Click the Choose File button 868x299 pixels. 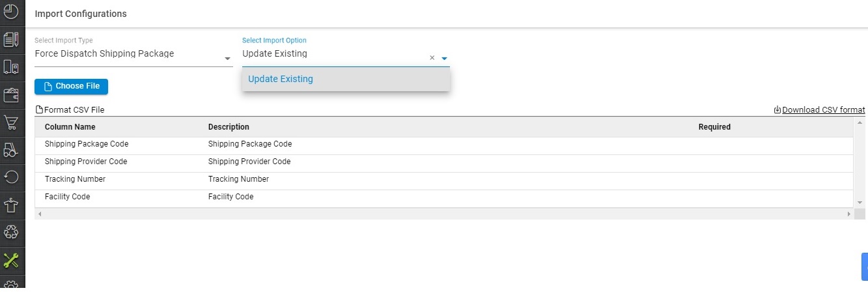tap(71, 87)
